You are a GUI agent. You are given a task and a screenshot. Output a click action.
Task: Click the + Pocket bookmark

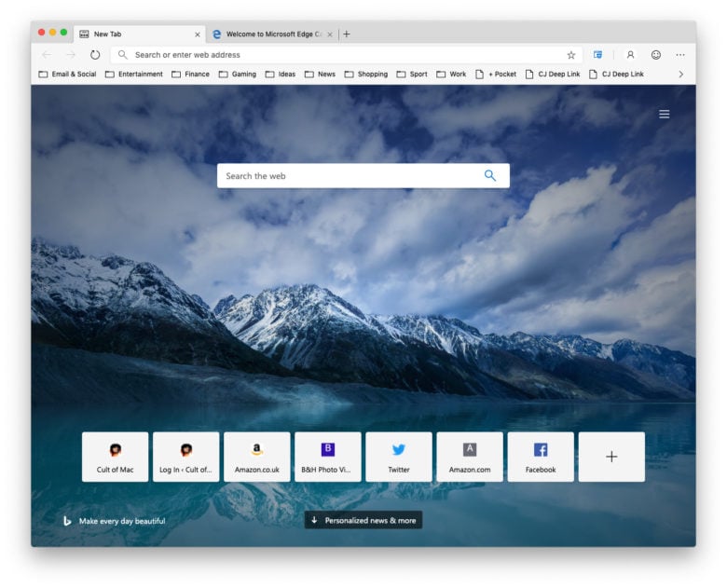point(496,75)
